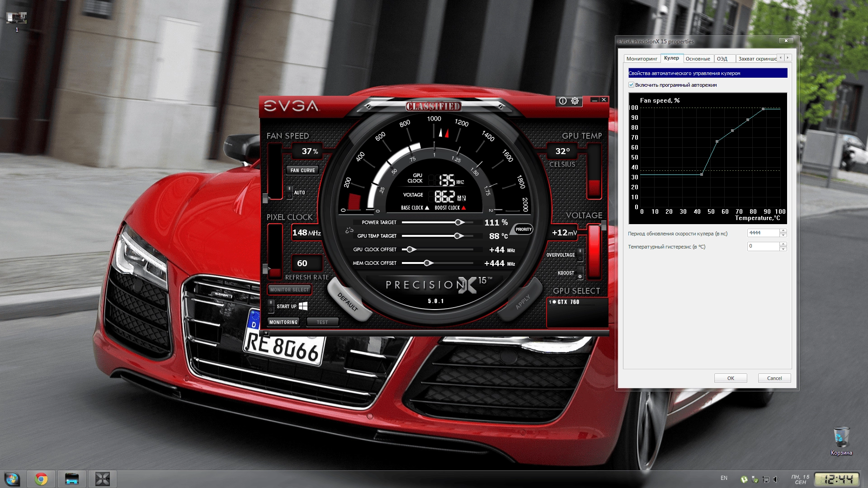Open the FAN CURVE editor
The height and width of the screenshot is (488, 868).
(x=302, y=170)
